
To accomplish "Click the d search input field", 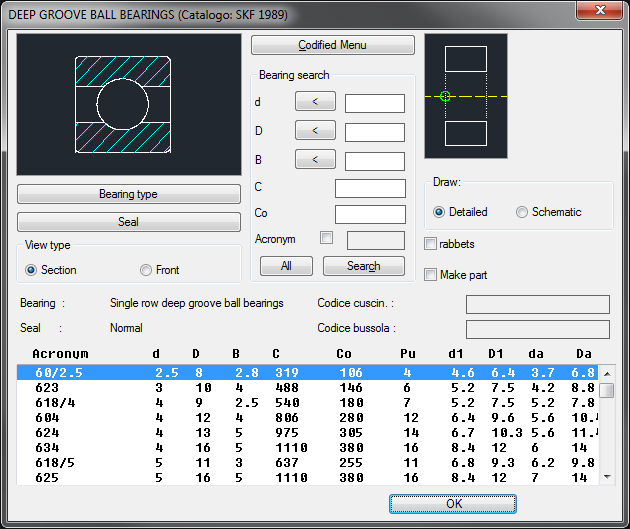I will tap(374, 104).
